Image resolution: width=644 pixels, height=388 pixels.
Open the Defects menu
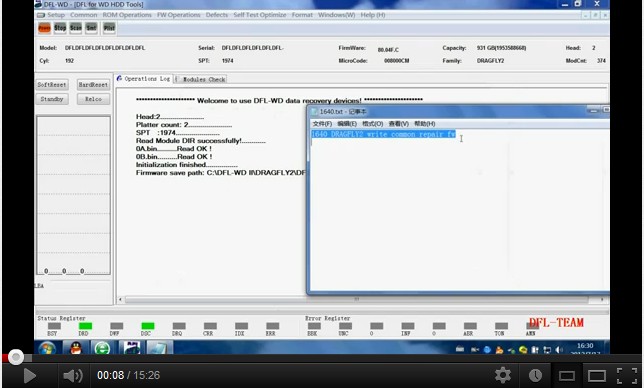tap(216, 15)
